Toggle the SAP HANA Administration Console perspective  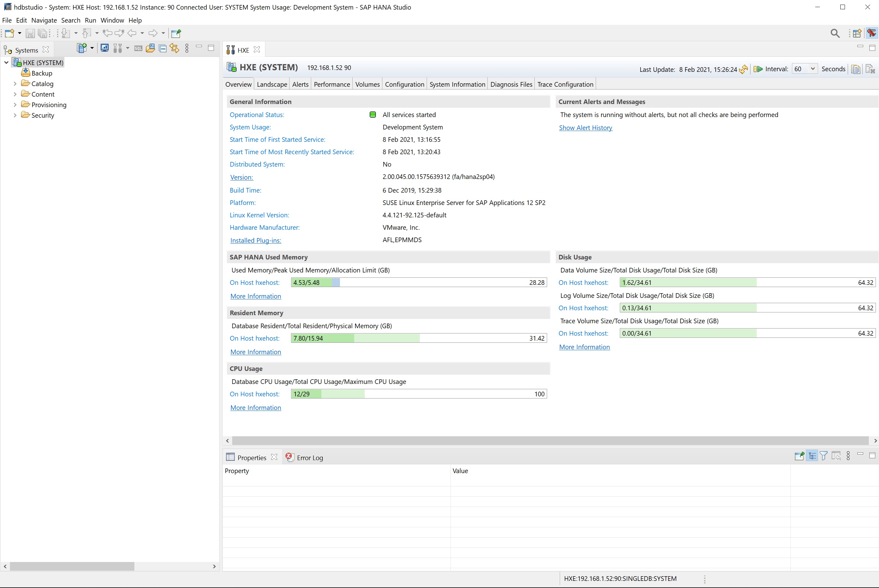pos(872,33)
